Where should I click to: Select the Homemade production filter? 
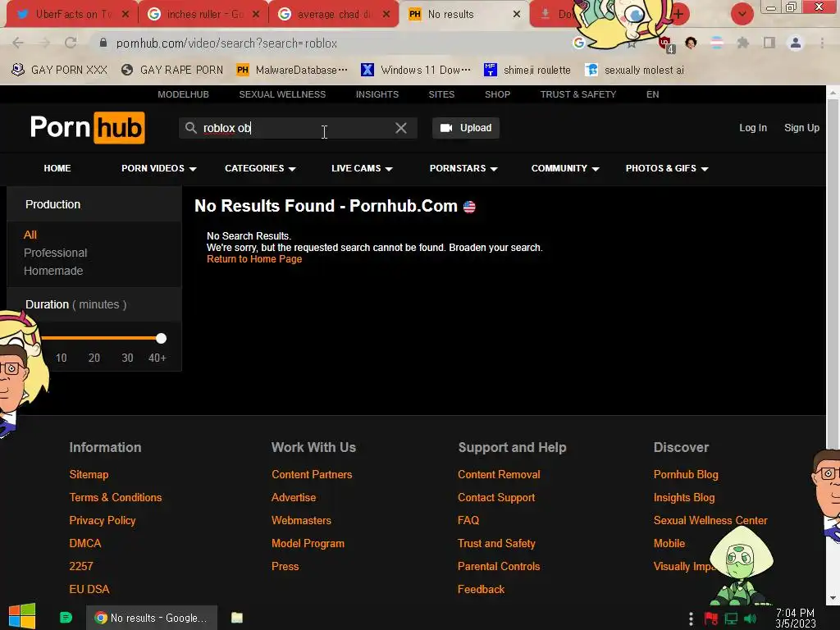[53, 271]
